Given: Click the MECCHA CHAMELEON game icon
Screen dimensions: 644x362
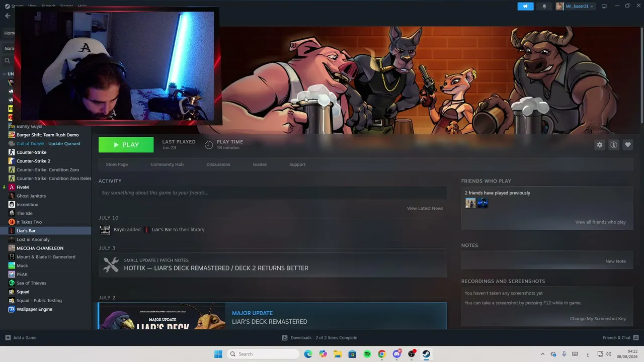Looking at the screenshot, I should 12,248.
